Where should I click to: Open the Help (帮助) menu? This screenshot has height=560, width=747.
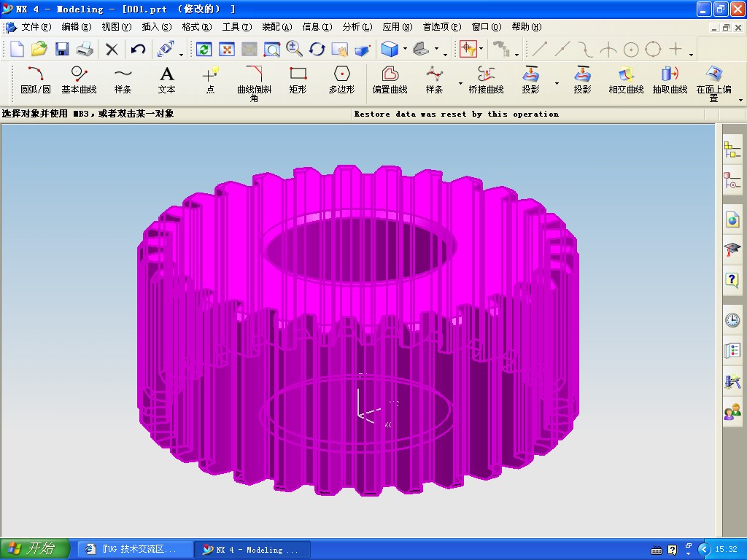(x=527, y=27)
